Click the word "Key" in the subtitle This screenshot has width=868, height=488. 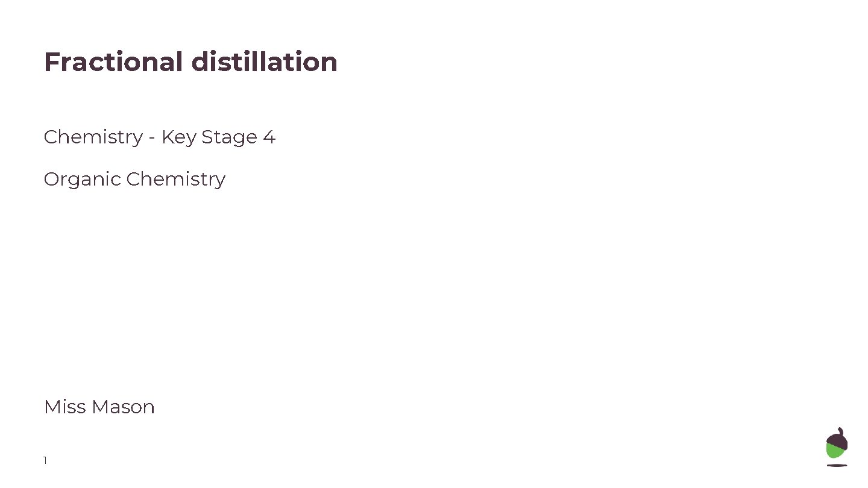click(x=179, y=137)
